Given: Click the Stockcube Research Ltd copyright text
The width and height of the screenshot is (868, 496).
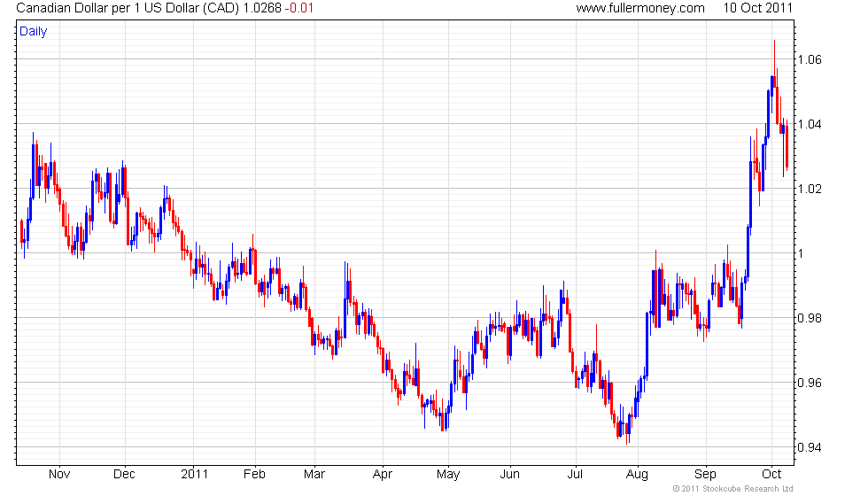Looking at the screenshot, I should (x=733, y=489).
